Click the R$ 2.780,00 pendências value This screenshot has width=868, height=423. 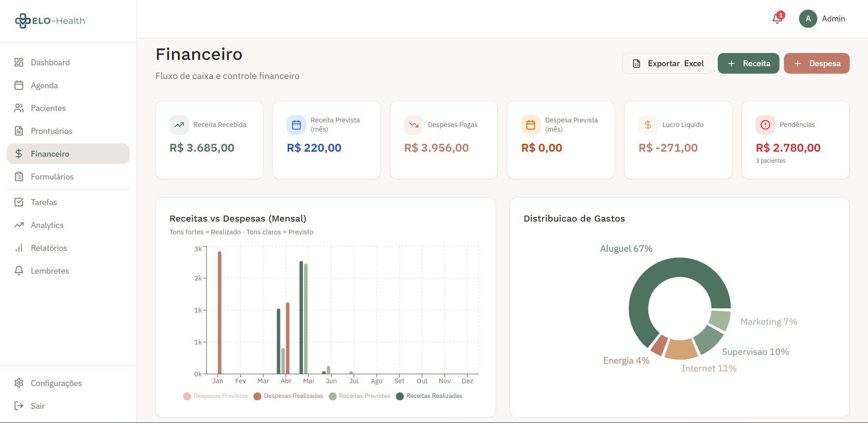[x=788, y=148]
